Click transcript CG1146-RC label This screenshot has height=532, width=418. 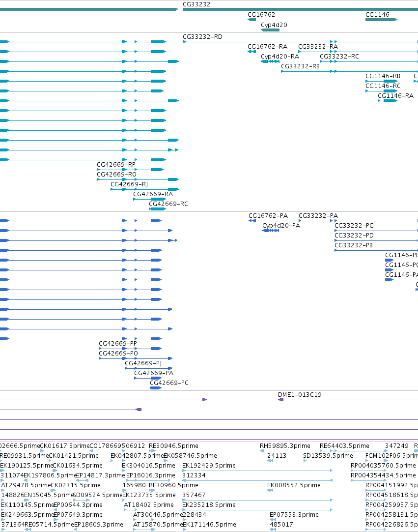coord(383,86)
